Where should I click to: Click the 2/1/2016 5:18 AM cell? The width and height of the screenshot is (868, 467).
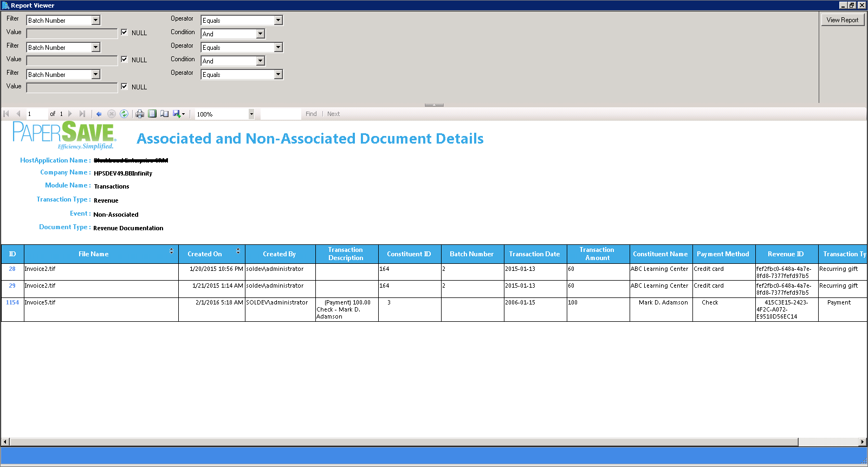coord(212,309)
